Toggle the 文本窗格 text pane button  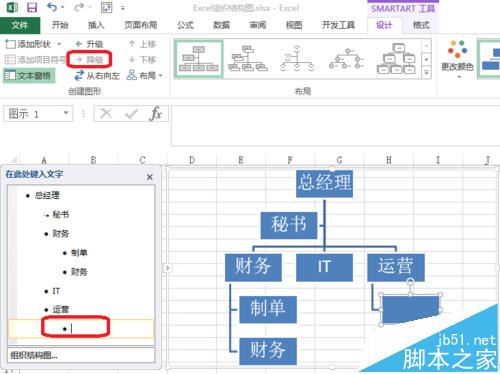point(29,76)
